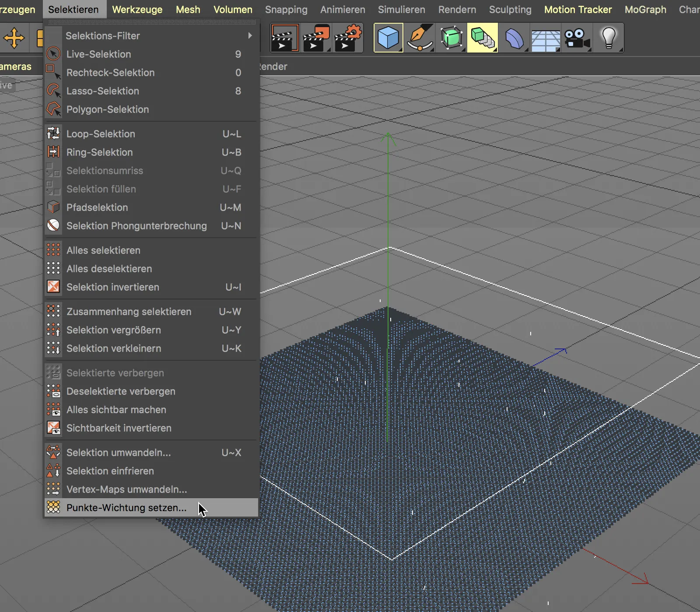
Task: Click the Pfadselektion icon
Action: (53, 207)
